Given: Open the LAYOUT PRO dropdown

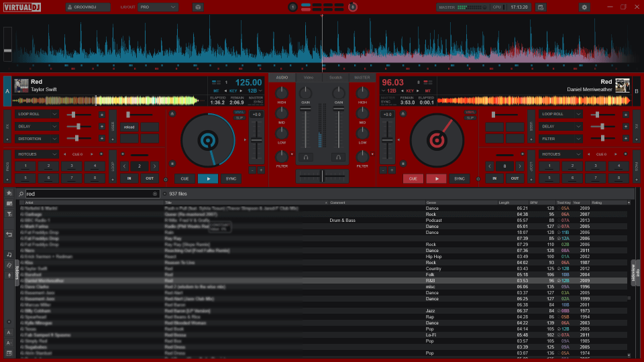Looking at the screenshot, I should pyautogui.click(x=158, y=7).
